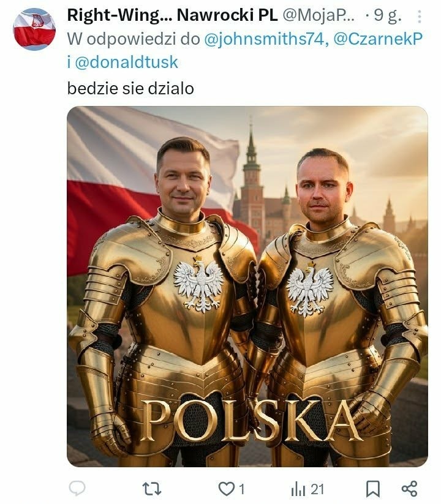The width and height of the screenshot is (441, 504).
Task: Share the tweet via share icon
Action: click(410, 489)
